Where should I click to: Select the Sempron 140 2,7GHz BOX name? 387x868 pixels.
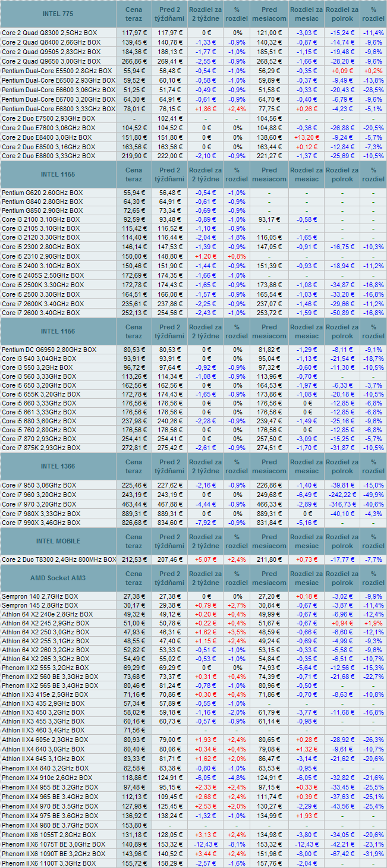tap(40, 596)
